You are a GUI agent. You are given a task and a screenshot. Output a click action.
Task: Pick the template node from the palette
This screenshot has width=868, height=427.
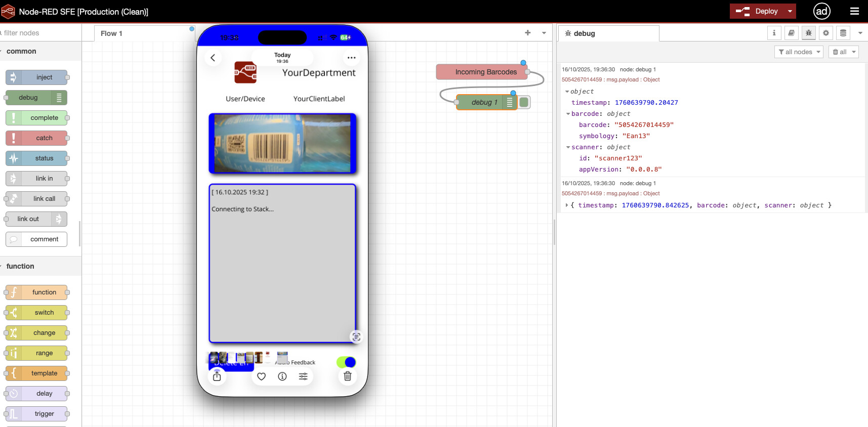36,373
